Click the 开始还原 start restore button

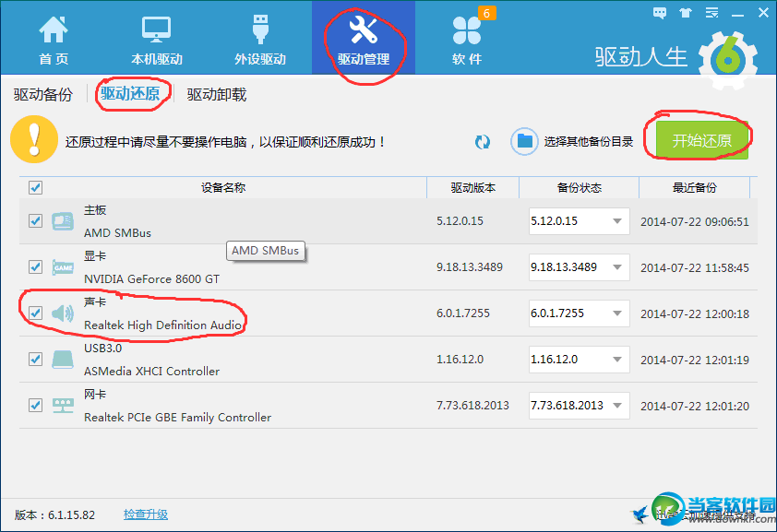[x=701, y=140]
